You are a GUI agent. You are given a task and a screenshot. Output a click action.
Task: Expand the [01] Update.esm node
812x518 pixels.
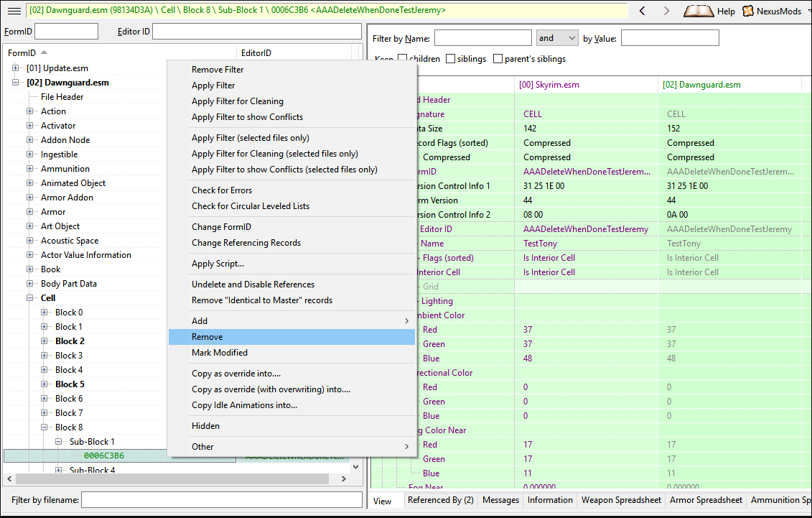(x=16, y=68)
